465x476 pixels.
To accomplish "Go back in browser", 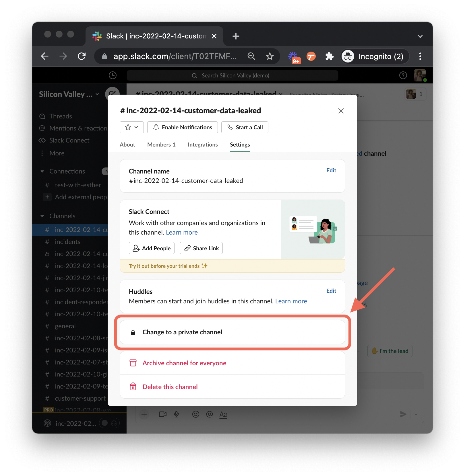I will click(45, 56).
